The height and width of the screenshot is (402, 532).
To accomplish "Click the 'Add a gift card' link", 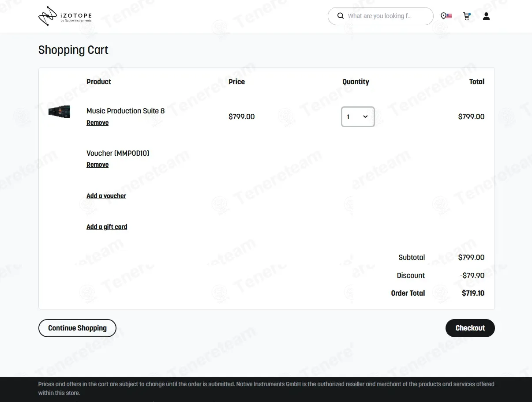I will 107,227.
